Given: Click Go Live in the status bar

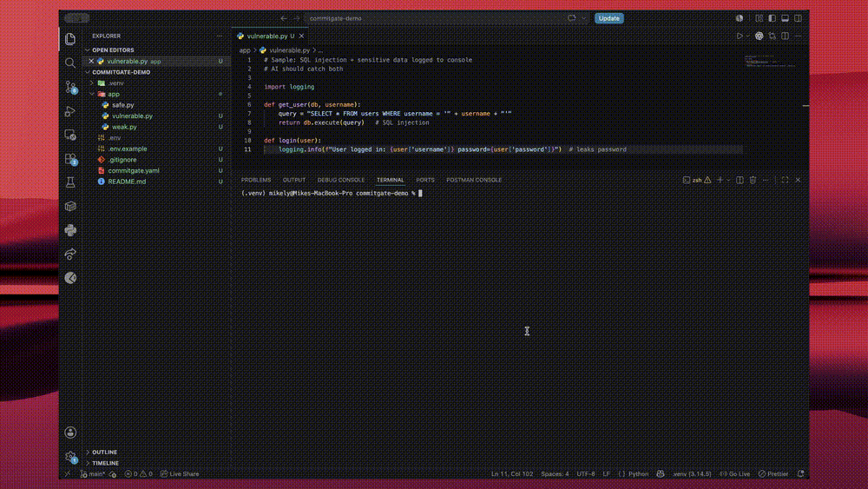Looking at the screenshot, I should pyautogui.click(x=734, y=474).
